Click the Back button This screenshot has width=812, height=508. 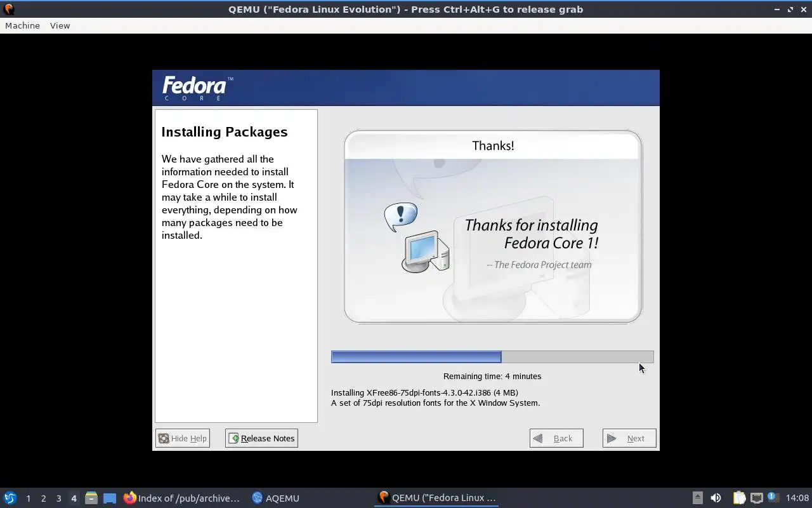[556, 438]
